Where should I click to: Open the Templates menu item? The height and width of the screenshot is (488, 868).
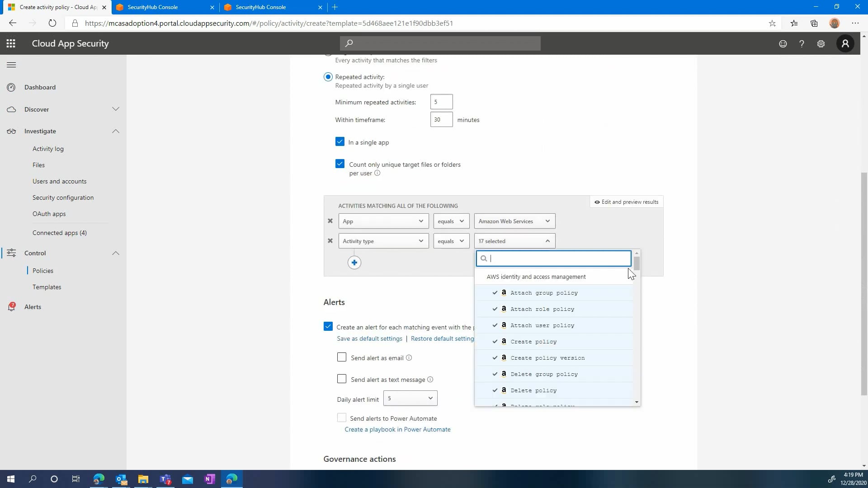[47, 286]
